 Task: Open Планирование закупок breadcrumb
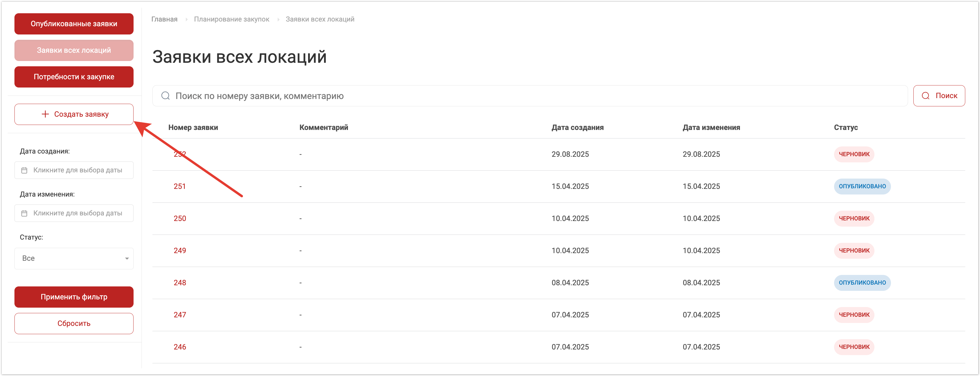(x=231, y=19)
